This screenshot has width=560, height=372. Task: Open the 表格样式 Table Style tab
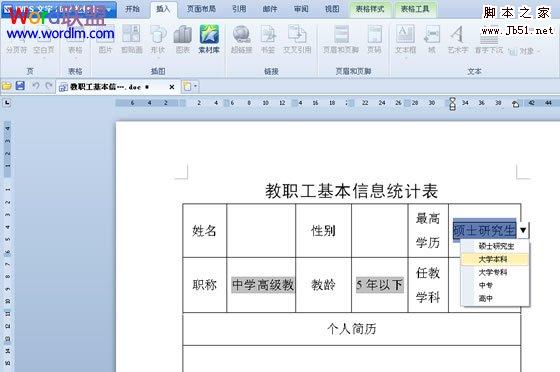[x=370, y=9]
